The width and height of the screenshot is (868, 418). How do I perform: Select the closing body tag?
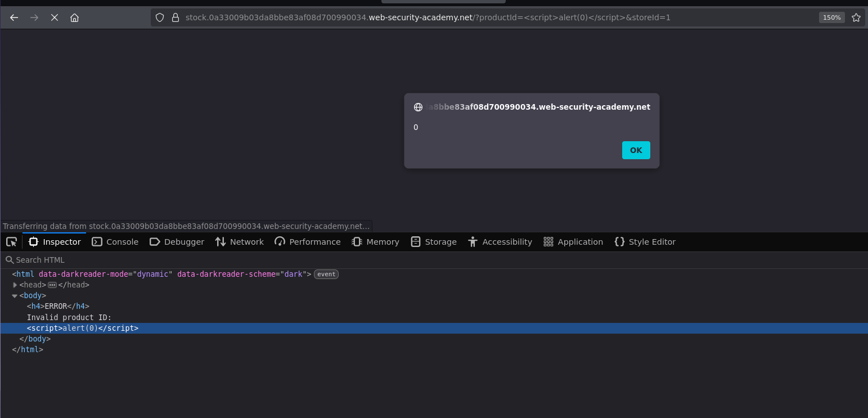pos(35,339)
